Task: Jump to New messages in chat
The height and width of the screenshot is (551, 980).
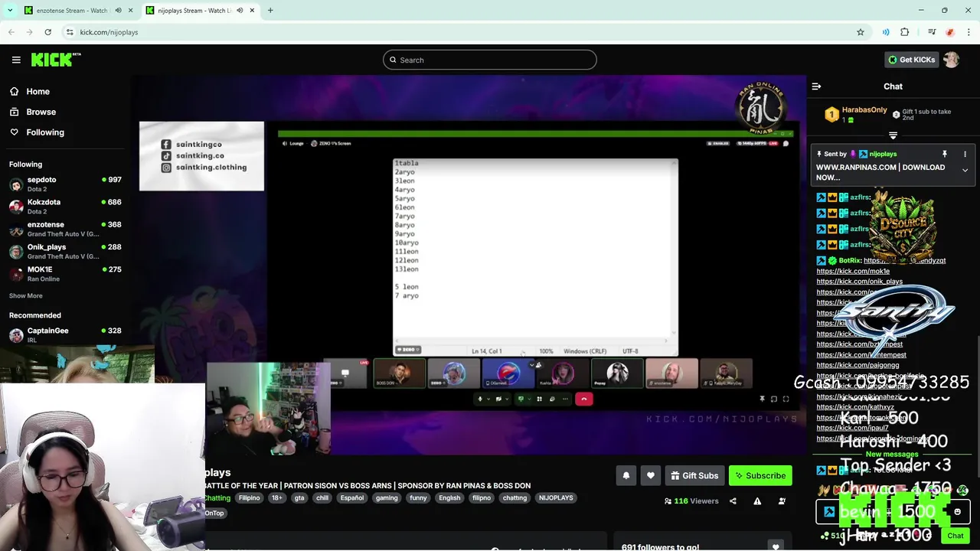Action: 892,455
